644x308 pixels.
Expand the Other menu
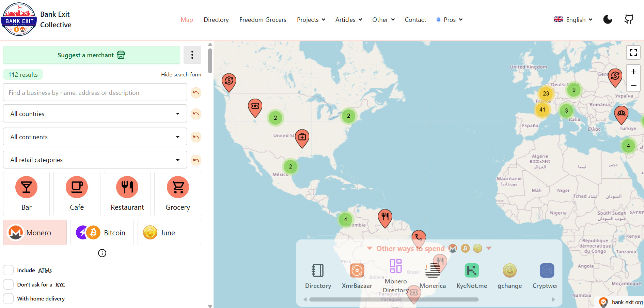(383, 20)
